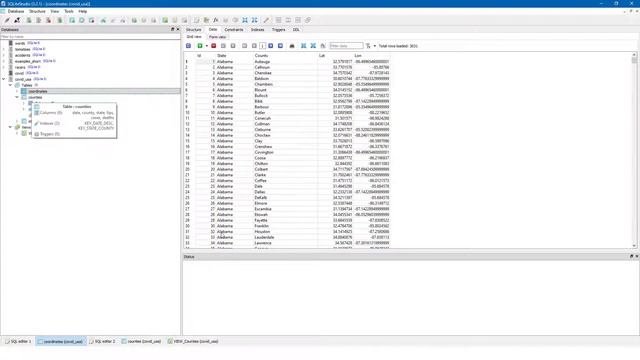
Task: Collapse the counties table node
Action: click(x=17, y=97)
